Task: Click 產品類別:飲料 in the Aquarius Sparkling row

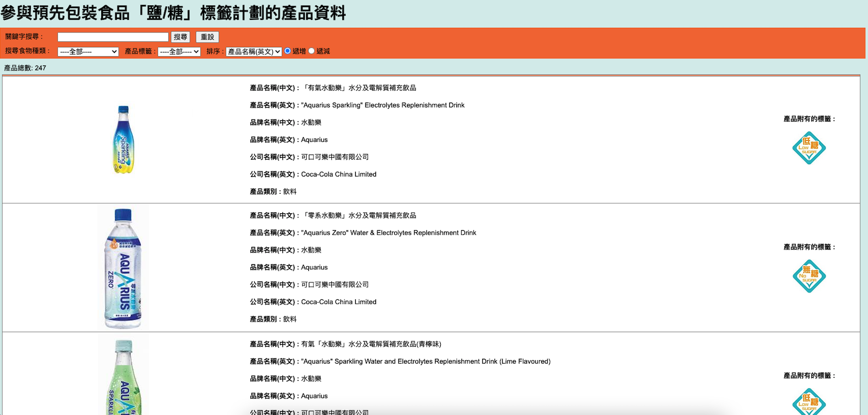Action: click(x=273, y=192)
